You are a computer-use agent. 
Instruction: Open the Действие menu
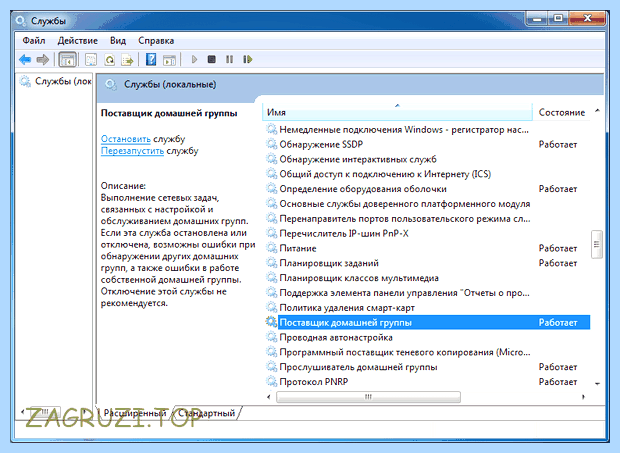78,41
